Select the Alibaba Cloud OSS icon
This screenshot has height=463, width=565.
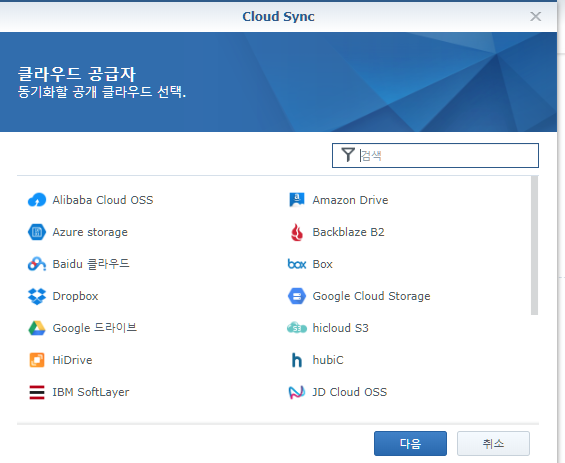(37, 200)
